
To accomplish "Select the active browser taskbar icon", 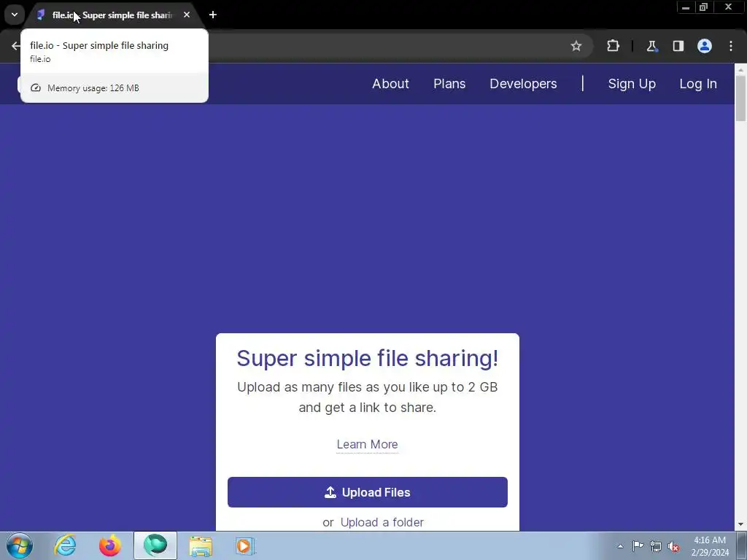I will 155,545.
